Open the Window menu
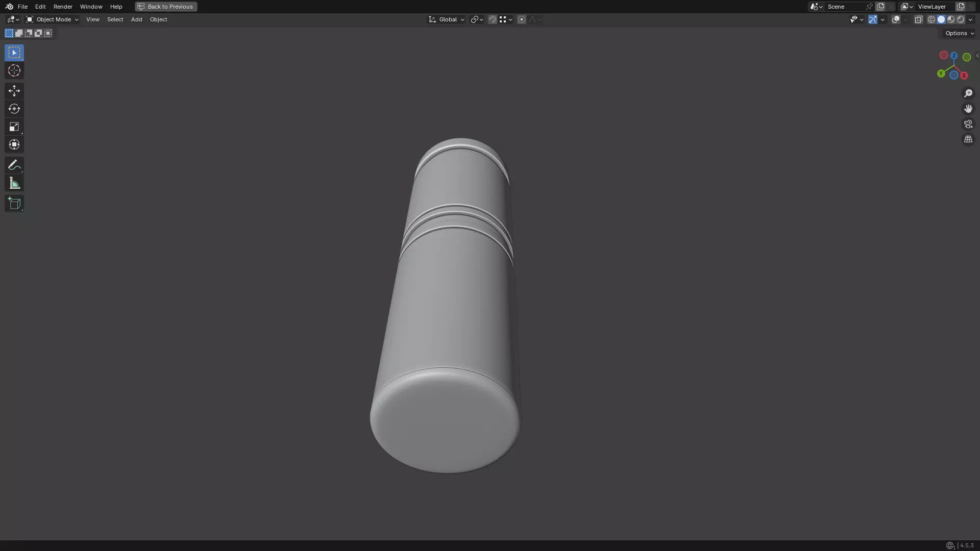This screenshot has width=980, height=551. click(91, 7)
